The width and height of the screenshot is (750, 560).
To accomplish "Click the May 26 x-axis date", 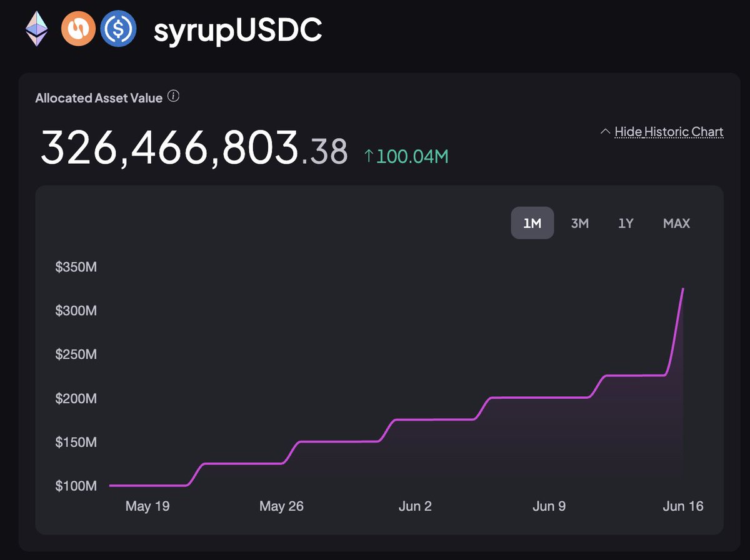I will [281, 506].
